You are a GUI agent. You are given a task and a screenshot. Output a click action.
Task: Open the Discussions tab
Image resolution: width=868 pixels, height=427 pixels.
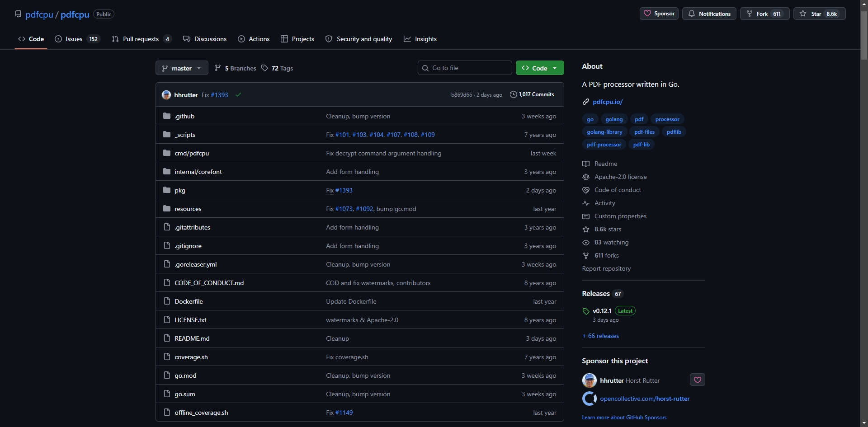(x=205, y=39)
